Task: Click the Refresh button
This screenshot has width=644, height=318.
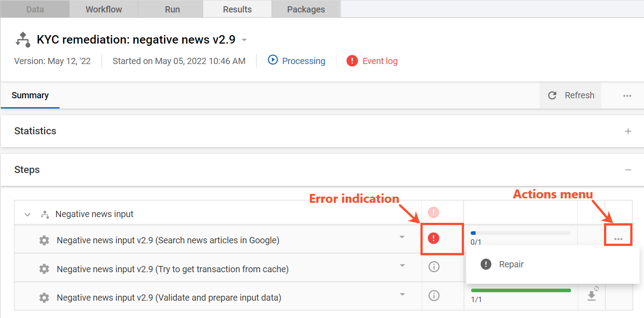Action: tap(571, 95)
